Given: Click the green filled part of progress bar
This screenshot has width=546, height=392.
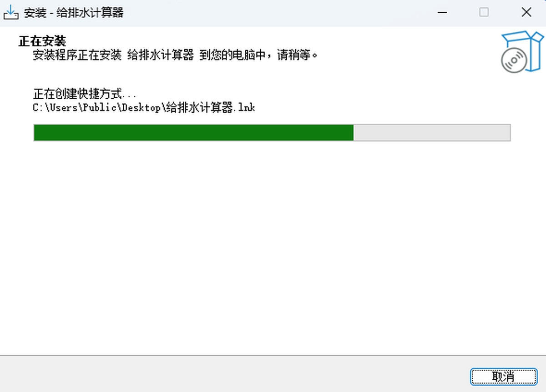Looking at the screenshot, I should tap(194, 132).
